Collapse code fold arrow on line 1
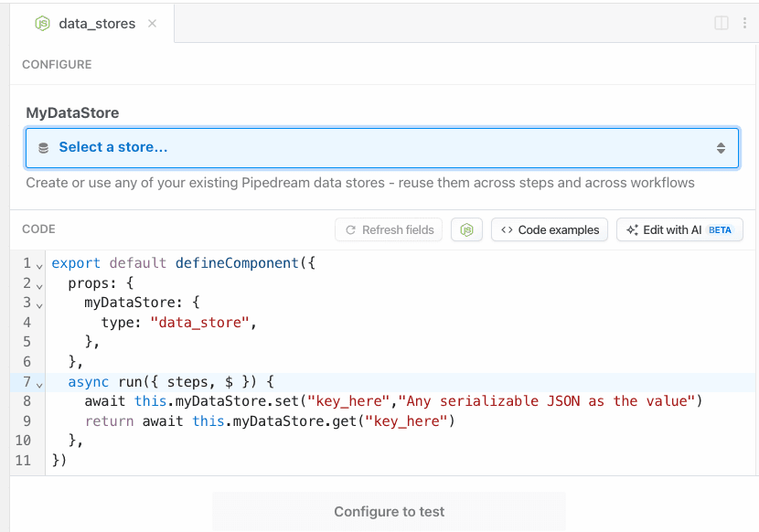This screenshot has height=532, width=759. pyautogui.click(x=39, y=266)
